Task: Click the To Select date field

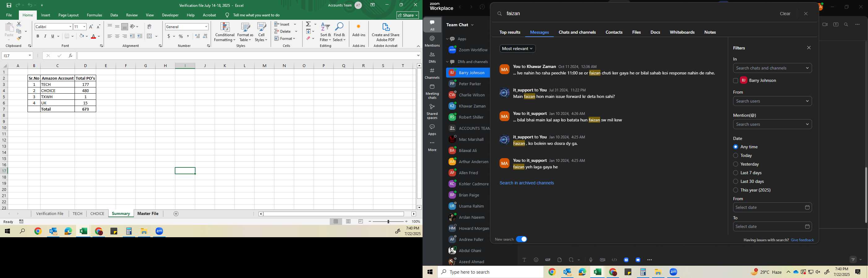Action: tap(772, 226)
